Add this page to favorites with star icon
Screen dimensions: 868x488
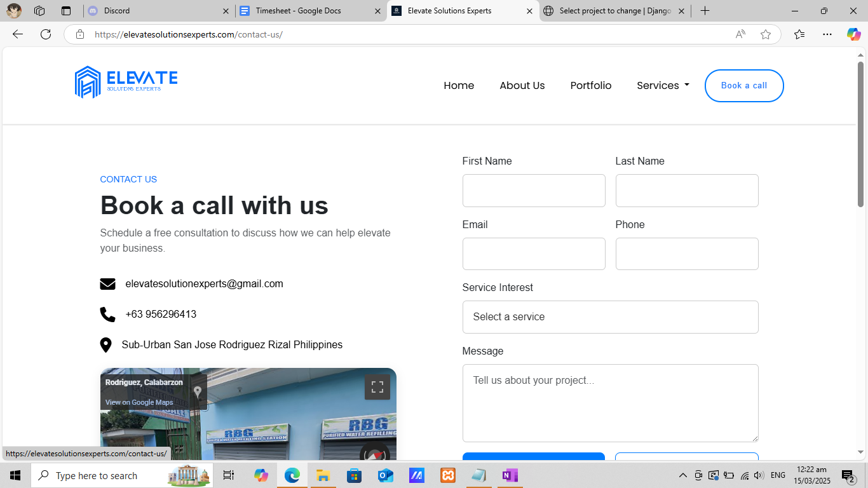pos(766,34)
